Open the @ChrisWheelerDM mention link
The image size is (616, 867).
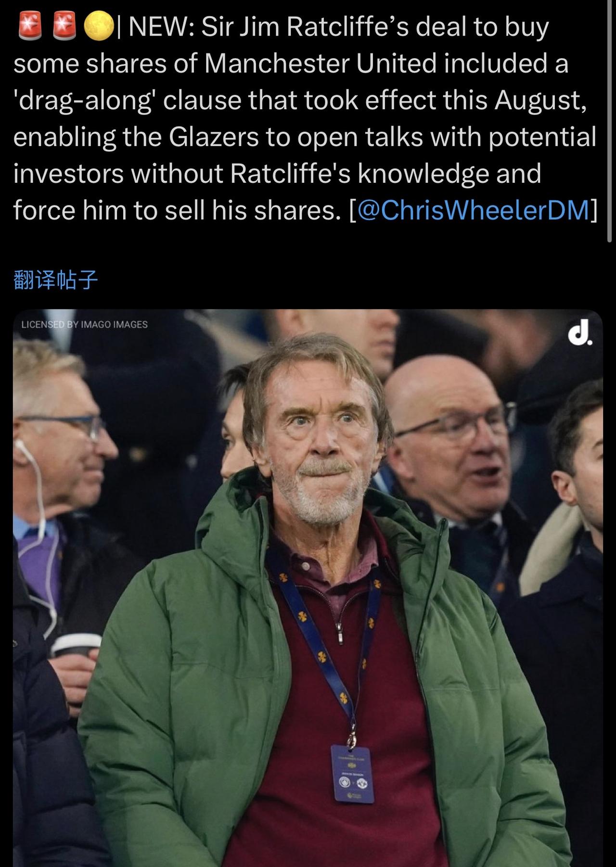tap(473, 210)
